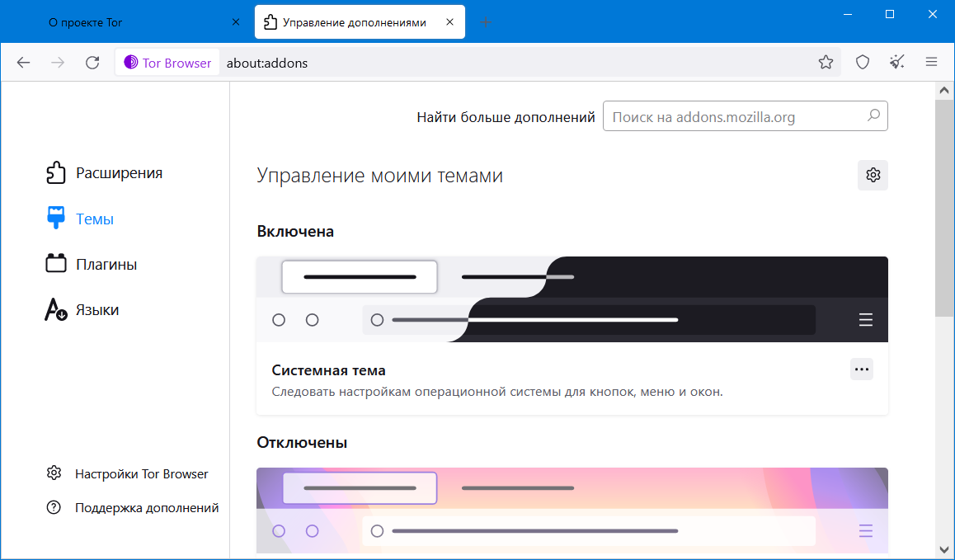The height and width of the screenshot is (560, 955).
Task: Click the 'Найти больше дополнений' label
Action: pyautogui.click(x=506, y=117)
